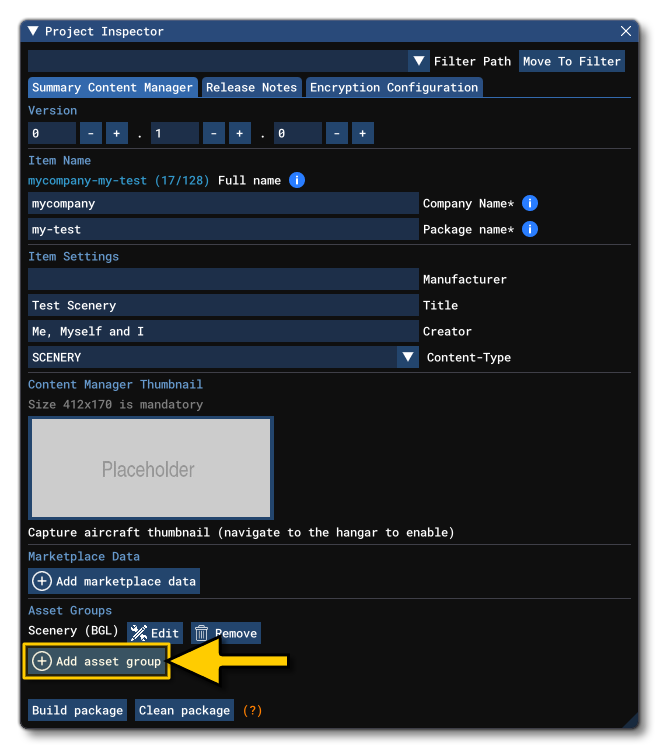Click Add marketplace data button
The height and width of the screenshot is (749, 659).
click(x=114, y=581)
